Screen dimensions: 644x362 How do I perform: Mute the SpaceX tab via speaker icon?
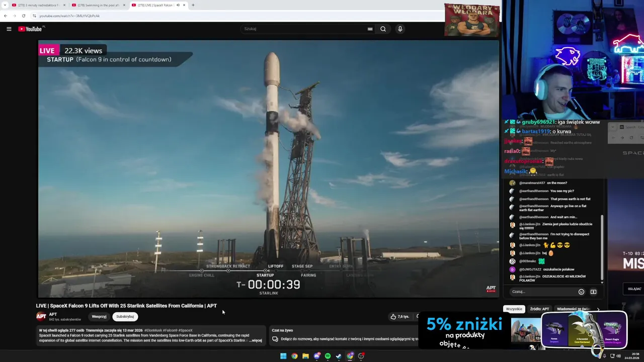tap(178, 5)
